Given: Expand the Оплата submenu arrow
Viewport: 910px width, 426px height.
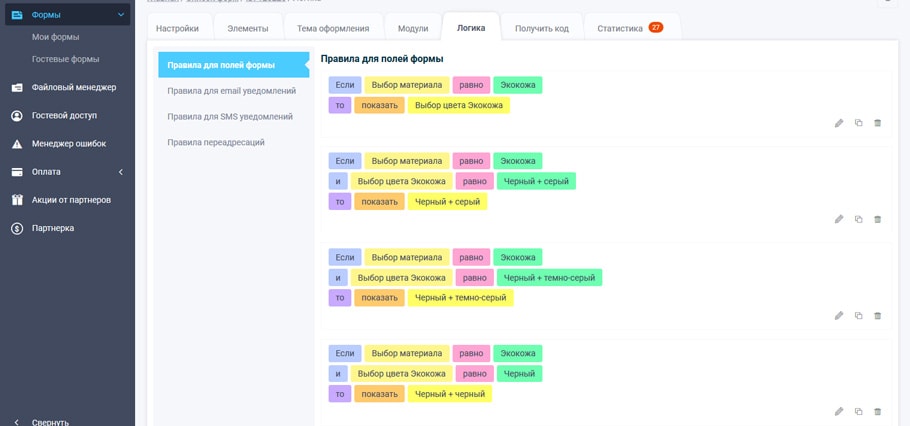Looking at the screenshot, I should click(121, 172).
